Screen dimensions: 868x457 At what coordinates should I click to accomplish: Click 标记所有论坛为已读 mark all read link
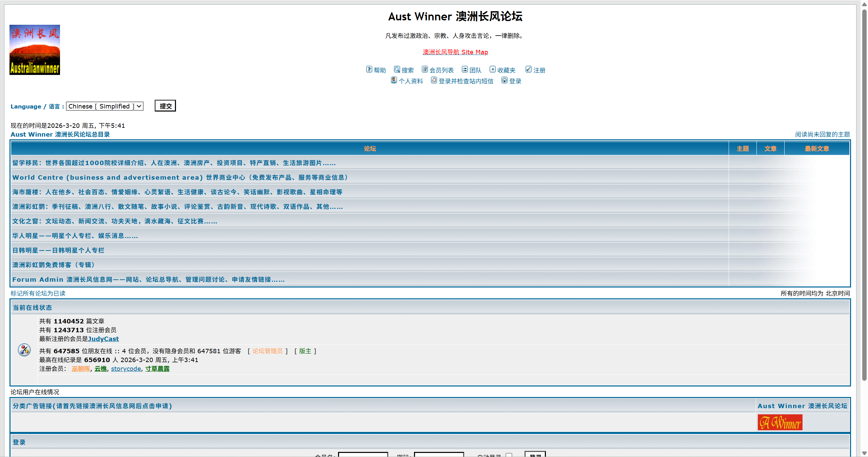[x=38, y=293]
